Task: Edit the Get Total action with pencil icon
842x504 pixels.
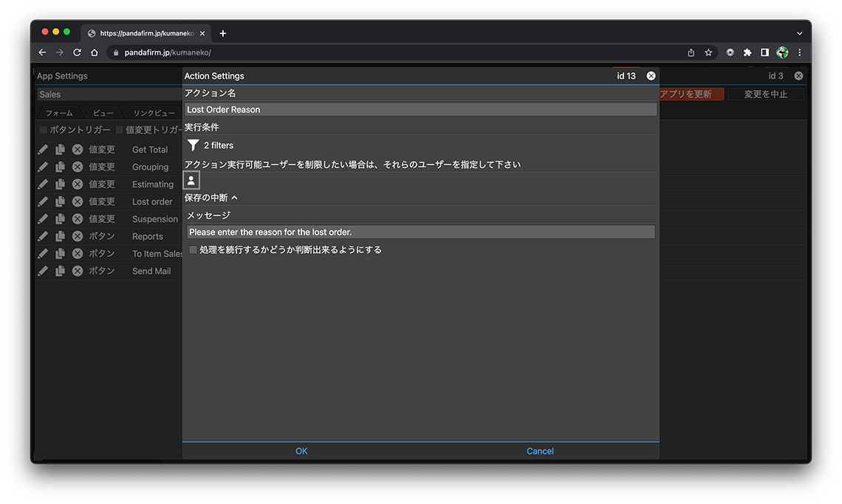Action: click(x=43, y=149)
